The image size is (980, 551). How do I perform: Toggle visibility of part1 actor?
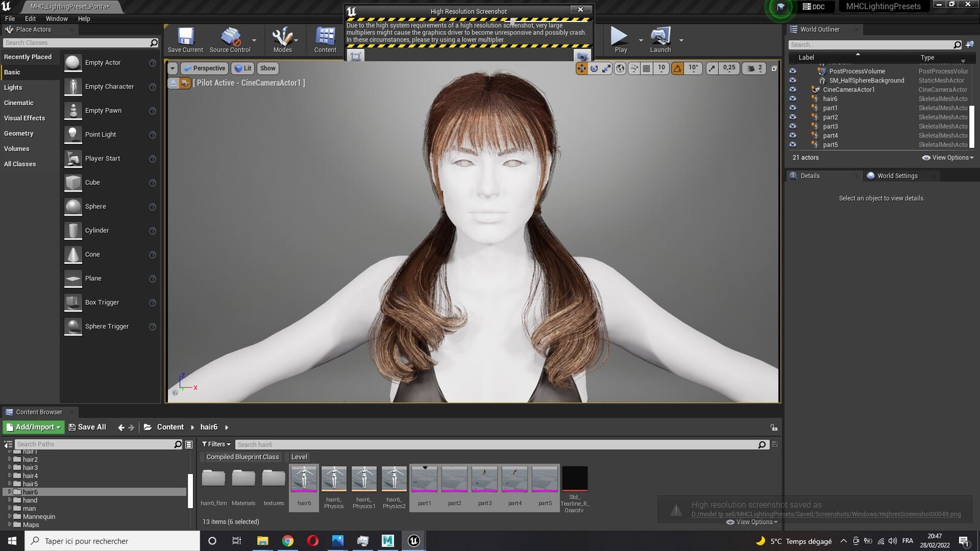coord(793,108)
